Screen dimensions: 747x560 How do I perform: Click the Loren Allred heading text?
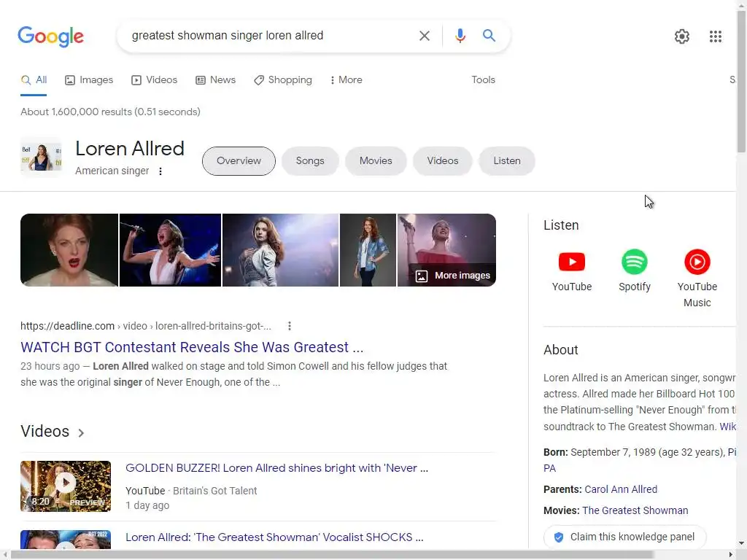click(x=130, y=149)
